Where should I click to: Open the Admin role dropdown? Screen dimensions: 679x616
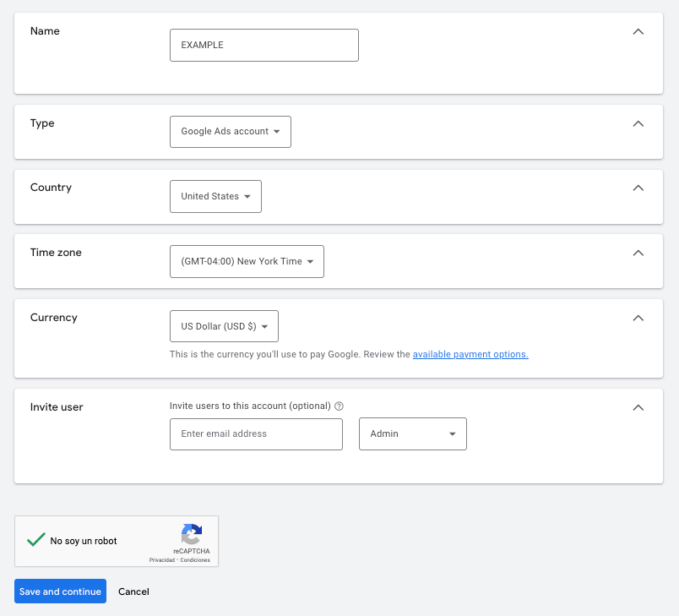coord(412,434)
